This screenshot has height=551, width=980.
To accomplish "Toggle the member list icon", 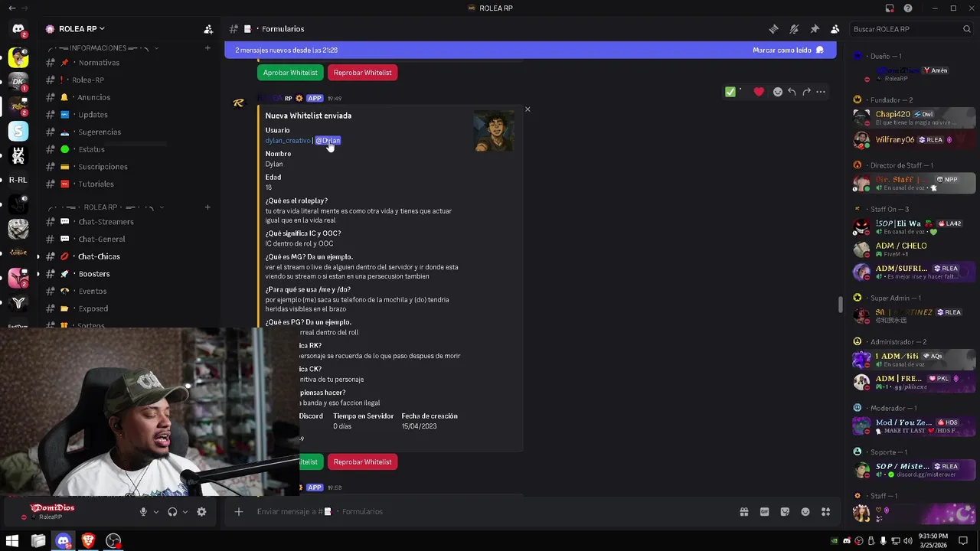I will coord(835,29).
